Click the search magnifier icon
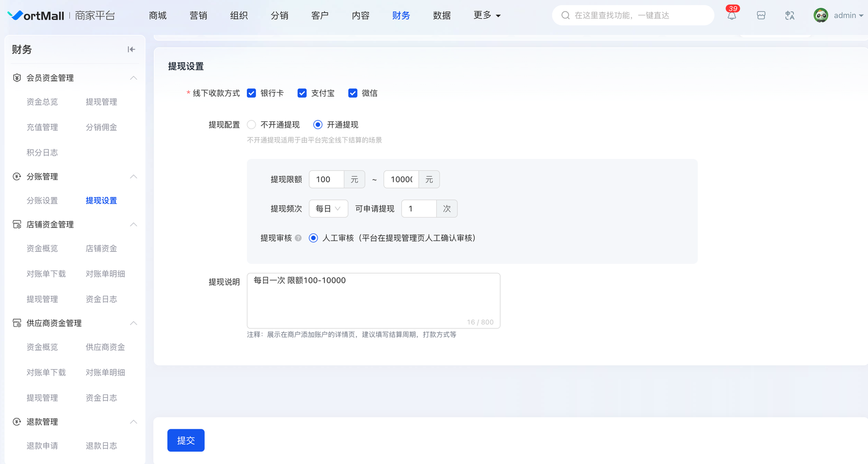This screenshot has height=464, width=868. 565,15
